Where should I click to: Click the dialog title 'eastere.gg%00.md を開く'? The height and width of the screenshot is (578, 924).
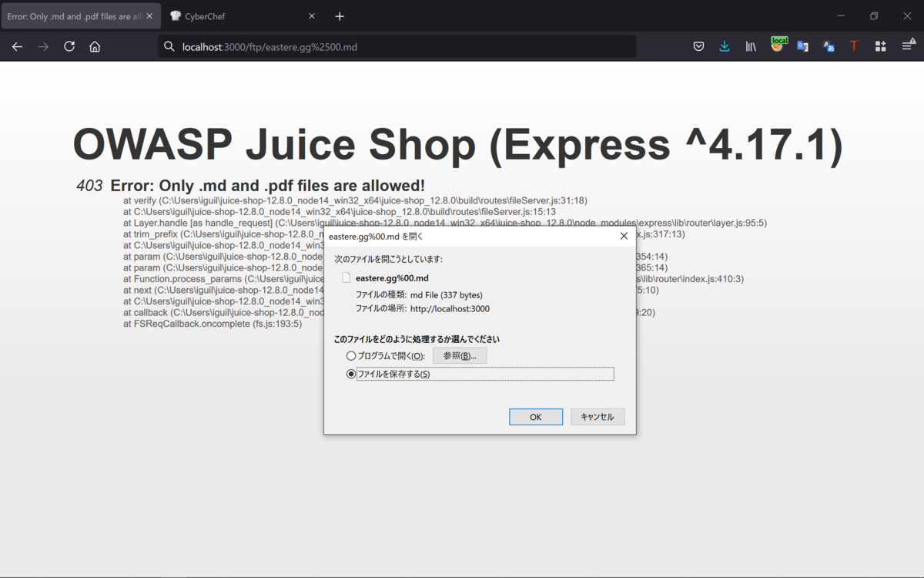click(x=376, y=236)
